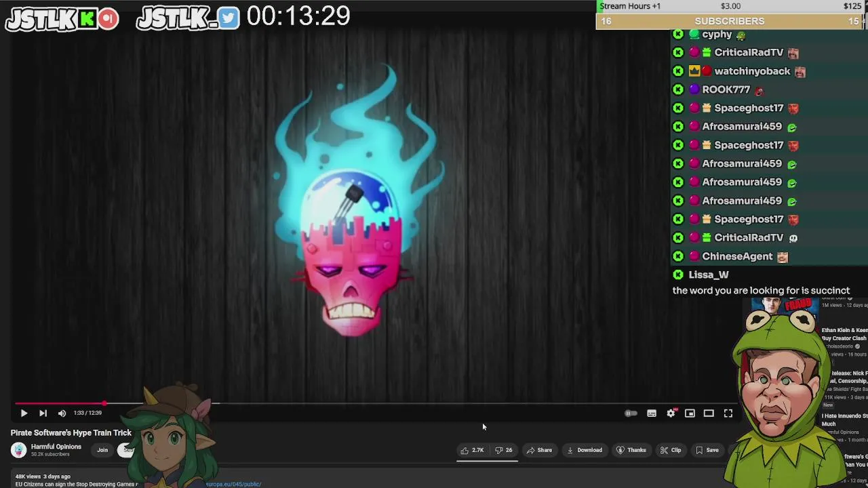Image resolution: width=868 pixels, height=488 pixels.
Task: Click the Kick icon beside Lissa_W
Action: click(x=678, y=274)
